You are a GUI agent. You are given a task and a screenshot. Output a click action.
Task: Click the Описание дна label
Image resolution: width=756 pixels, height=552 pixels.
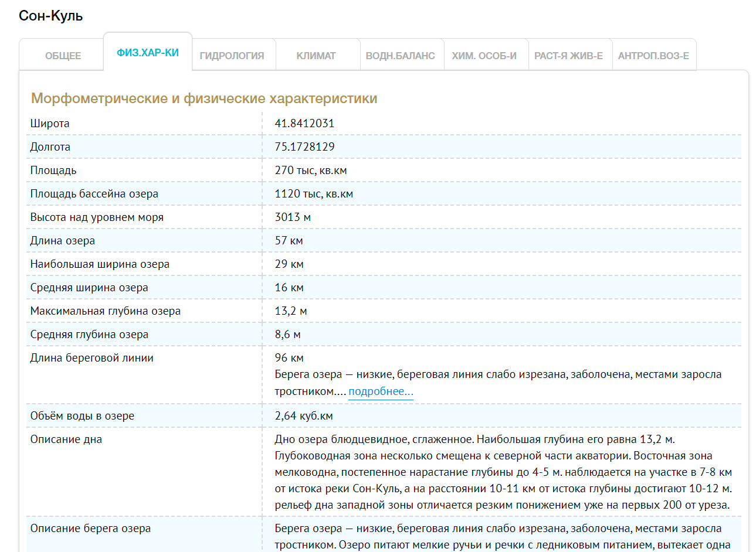pos(66,439)
